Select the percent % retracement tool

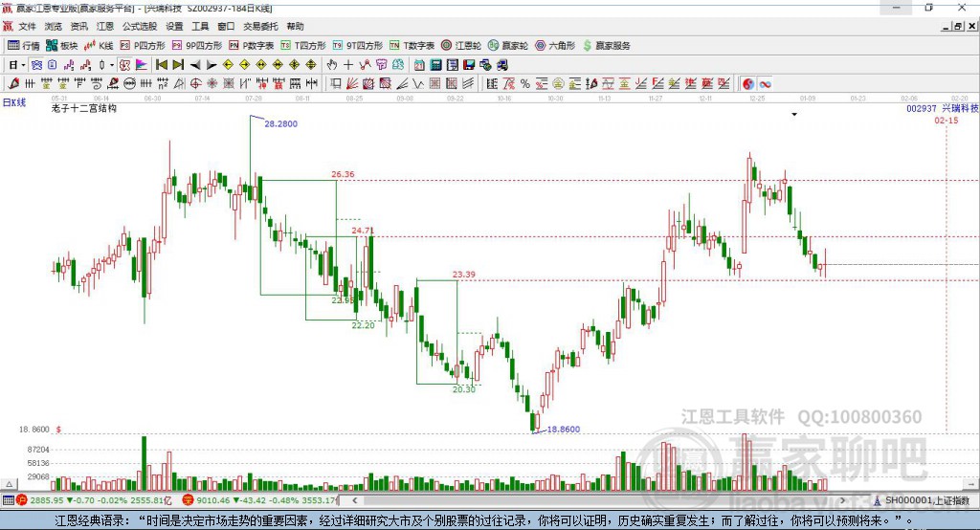click(x=525, y=83)
